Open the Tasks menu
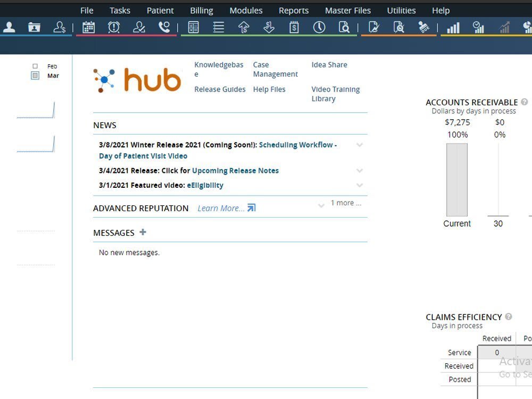532x399 pixels. 120,11
